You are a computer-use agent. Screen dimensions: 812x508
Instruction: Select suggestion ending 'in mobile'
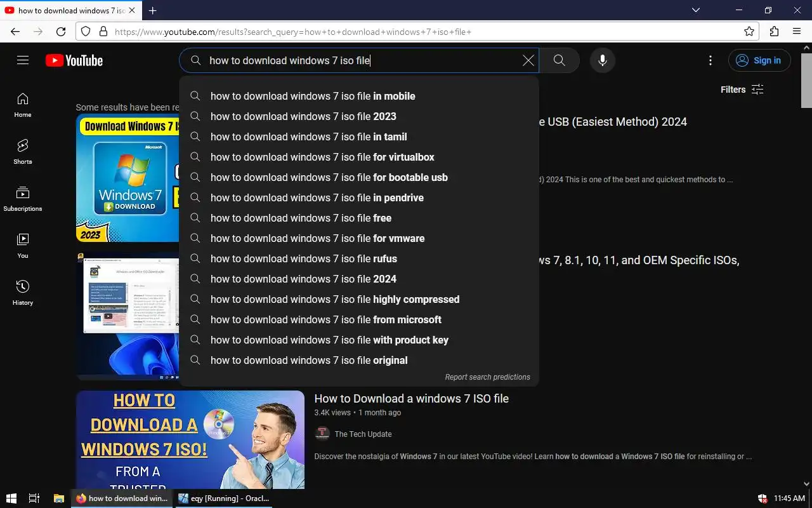[x=359, y=96]
